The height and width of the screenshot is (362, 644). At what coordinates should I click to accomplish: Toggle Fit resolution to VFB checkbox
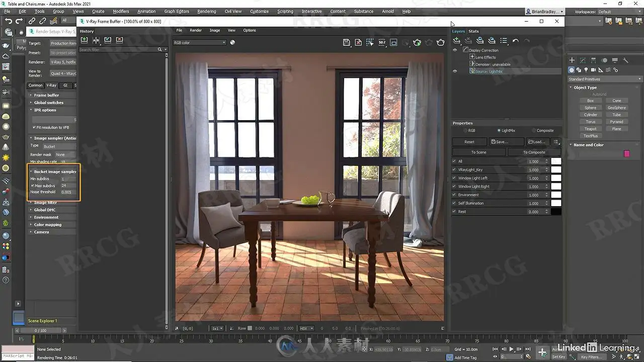coord(34,127)
